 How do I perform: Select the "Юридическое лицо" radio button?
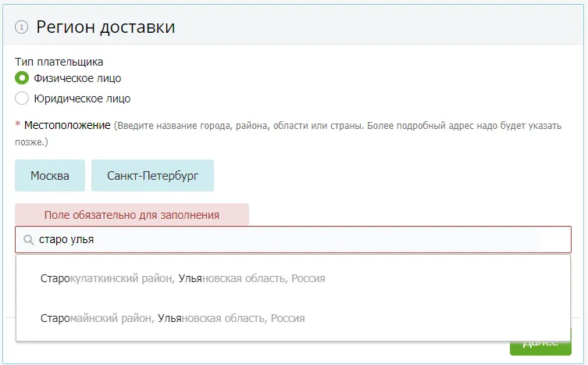click(22, 98)
